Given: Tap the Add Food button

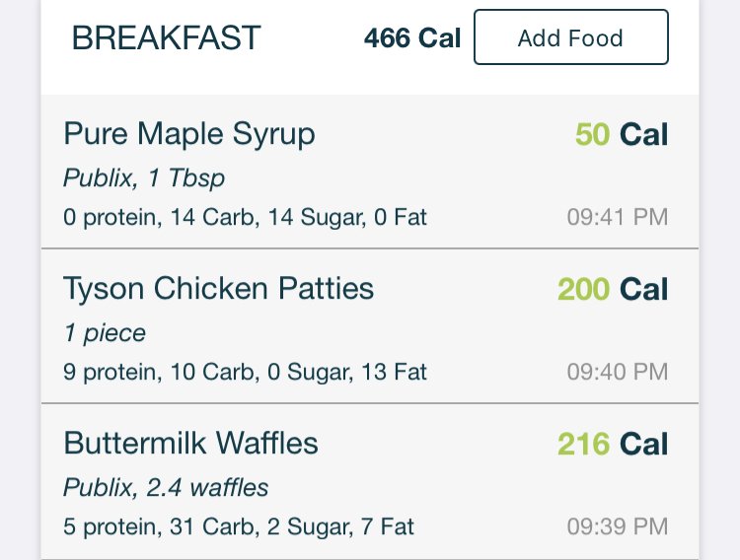Looking at the screenshot, I should [x=571, y=36].
